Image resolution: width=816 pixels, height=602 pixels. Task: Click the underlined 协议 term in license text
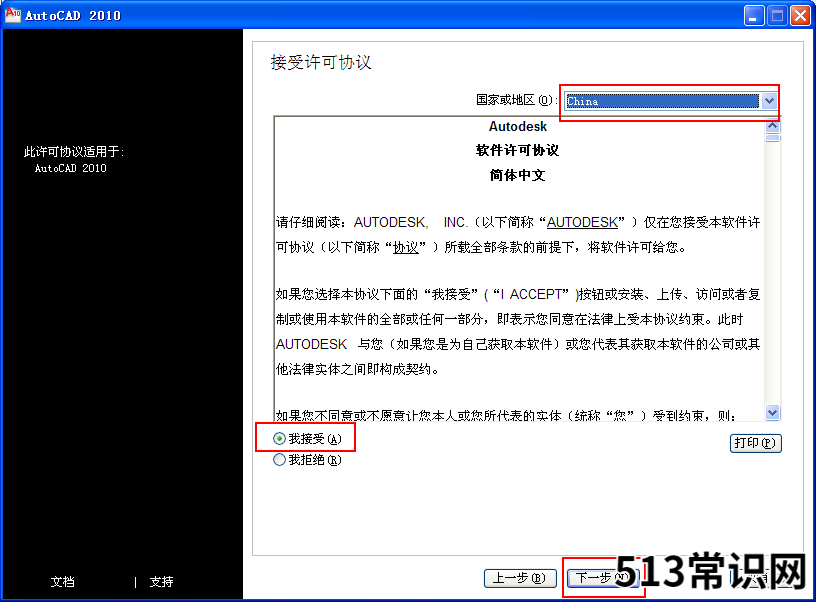405,247
